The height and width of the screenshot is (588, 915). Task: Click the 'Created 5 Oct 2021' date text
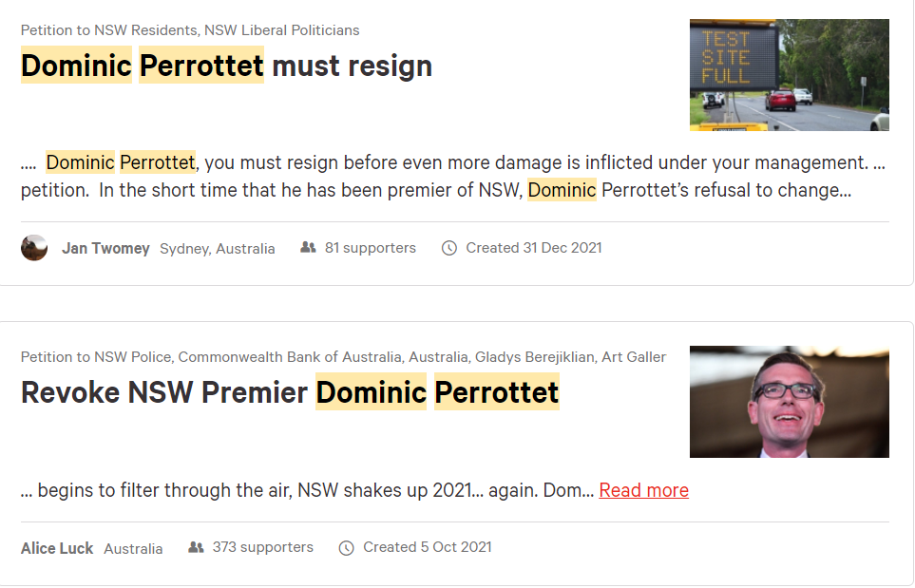(428, 547)
